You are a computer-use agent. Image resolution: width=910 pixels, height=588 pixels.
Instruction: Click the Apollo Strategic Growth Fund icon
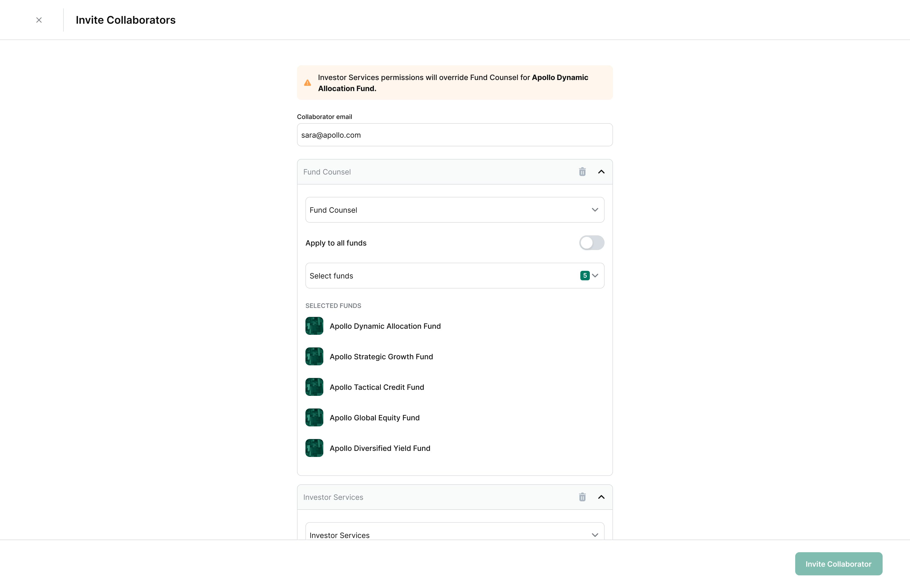314,357
